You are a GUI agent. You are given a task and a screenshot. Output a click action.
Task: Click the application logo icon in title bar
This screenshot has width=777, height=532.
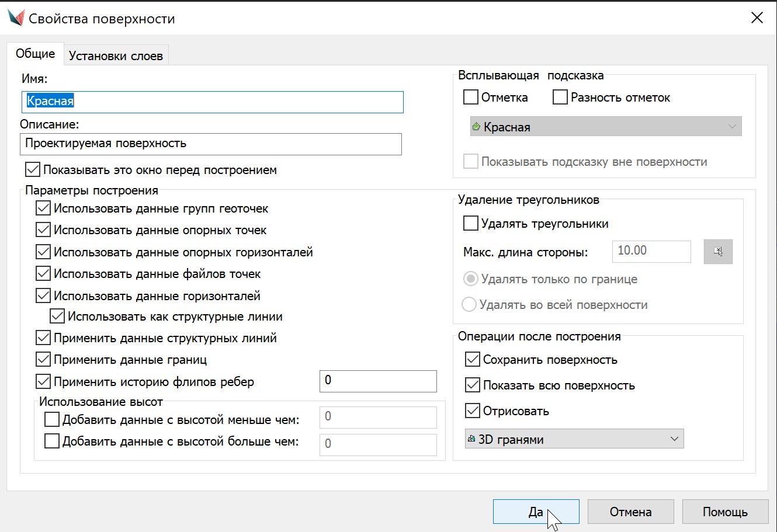[16, 18]
